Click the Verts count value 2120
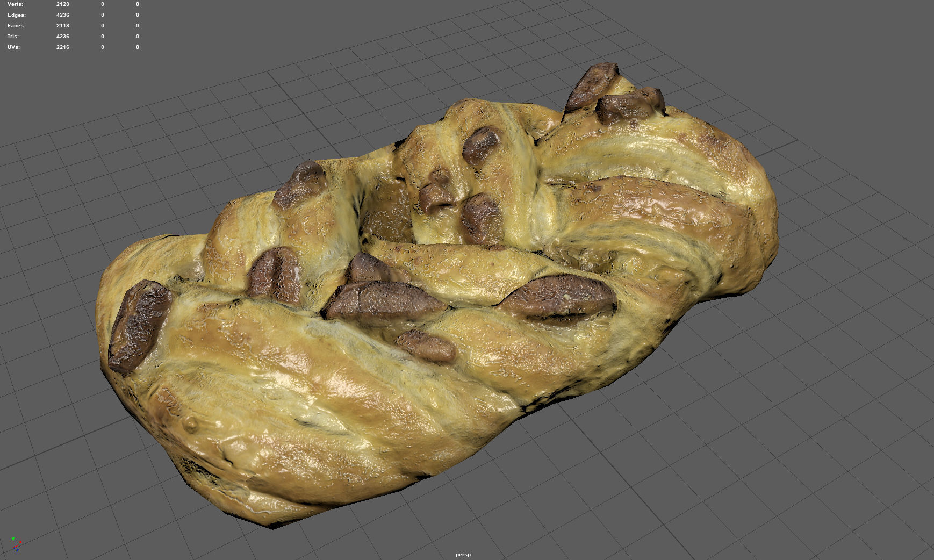 click(x=63, y=4)
